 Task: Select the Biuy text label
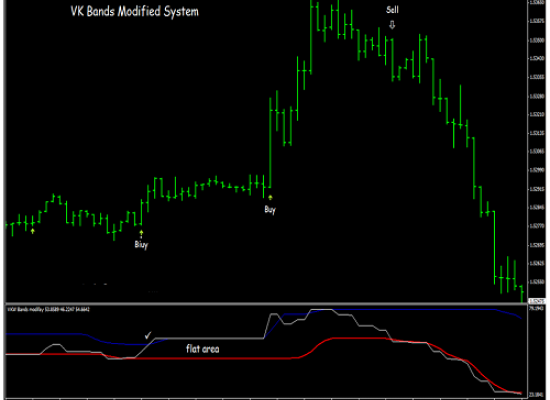coord(141,245)
